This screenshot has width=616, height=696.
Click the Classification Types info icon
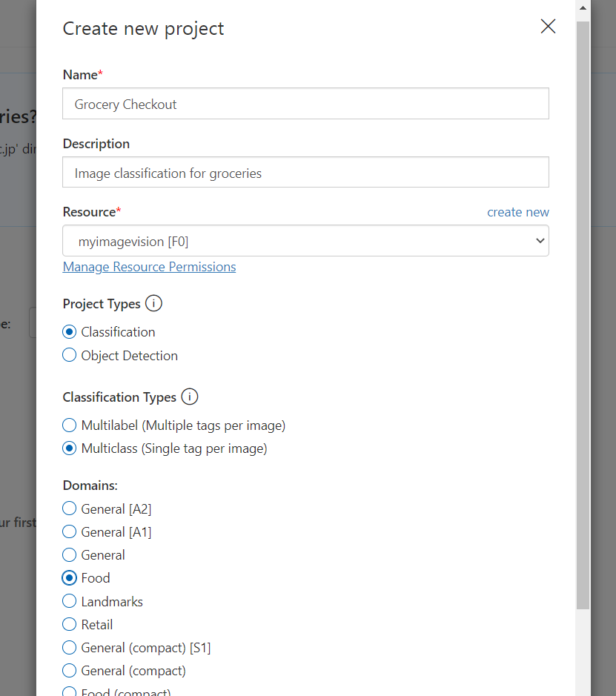click(x=190, y=397)
